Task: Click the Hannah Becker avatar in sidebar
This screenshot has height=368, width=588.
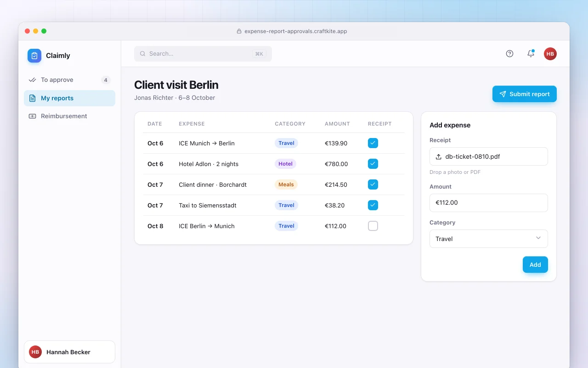Action: pyautogui.click(x=35, y=352)
